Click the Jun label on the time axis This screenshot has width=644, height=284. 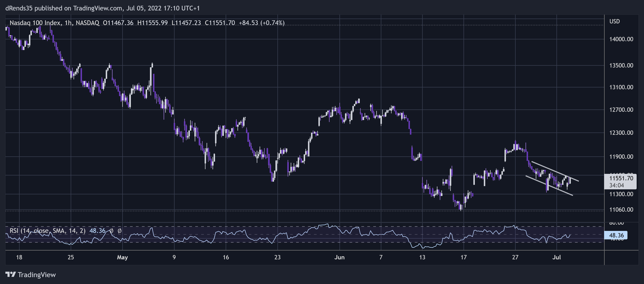339,257
